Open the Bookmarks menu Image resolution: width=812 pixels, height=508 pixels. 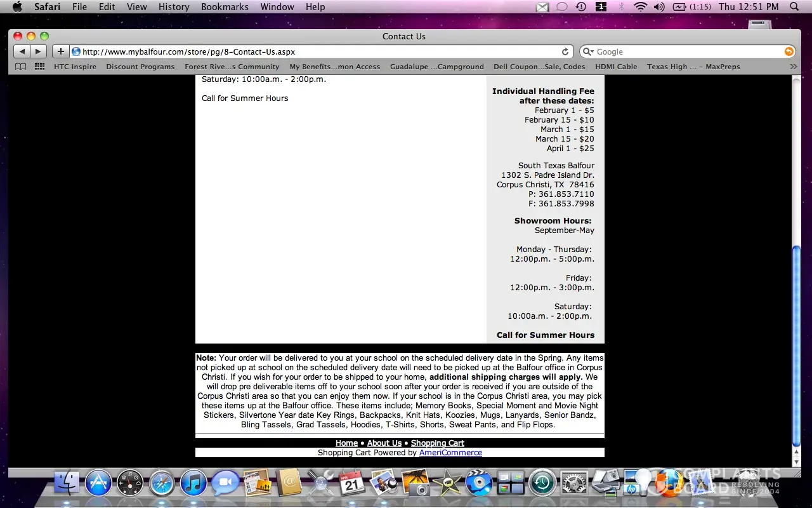[x=225, y=7]
